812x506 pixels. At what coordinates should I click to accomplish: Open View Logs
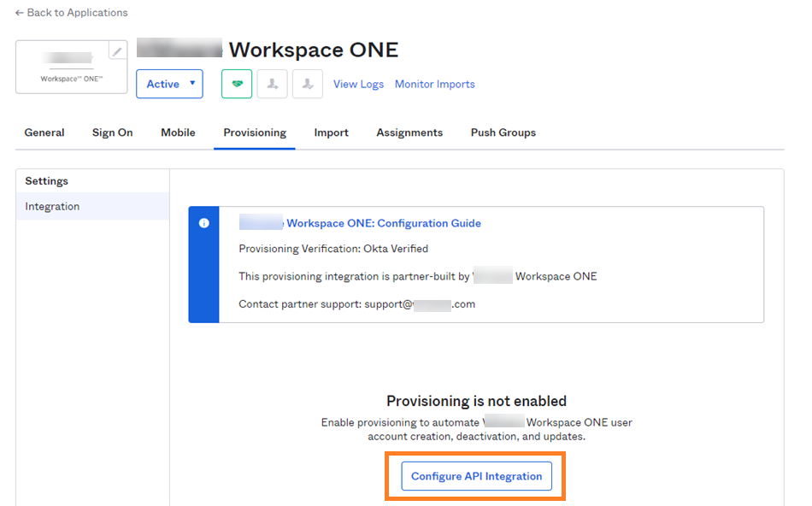[x=358, y=84]
